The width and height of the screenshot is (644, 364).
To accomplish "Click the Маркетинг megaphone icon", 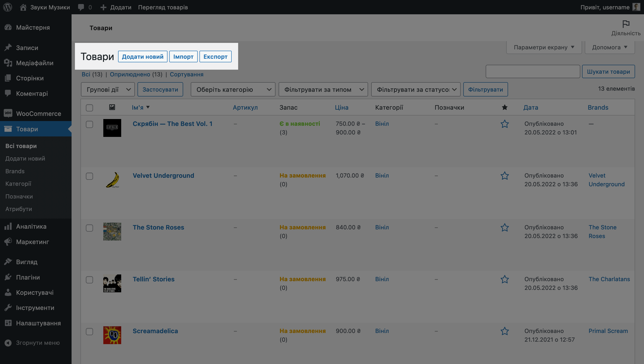I will pos(8,241).
